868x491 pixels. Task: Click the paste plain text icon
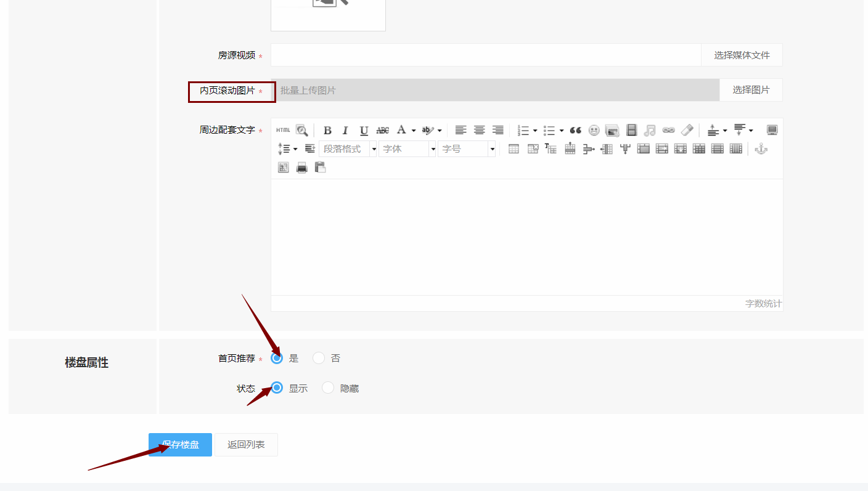(x=320, y=167)
